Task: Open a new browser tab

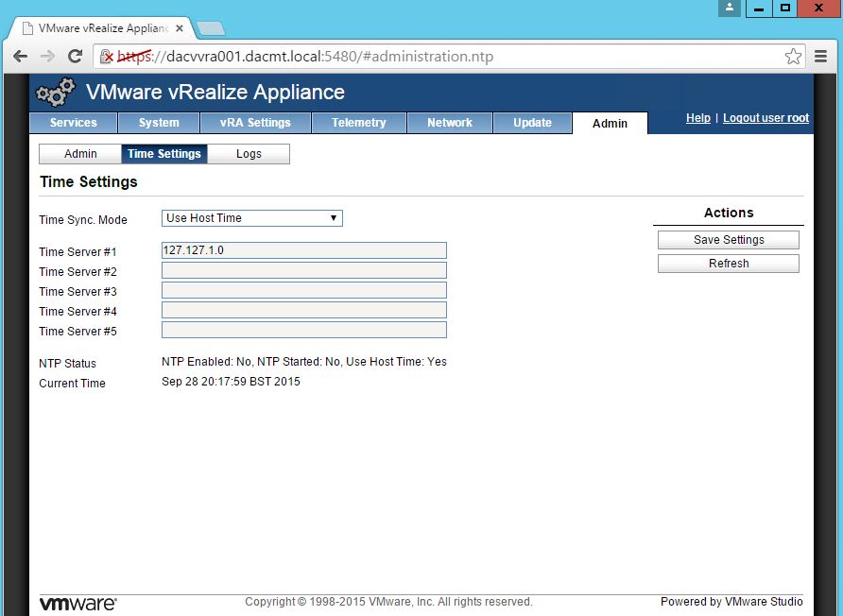Action: (211, 28)
